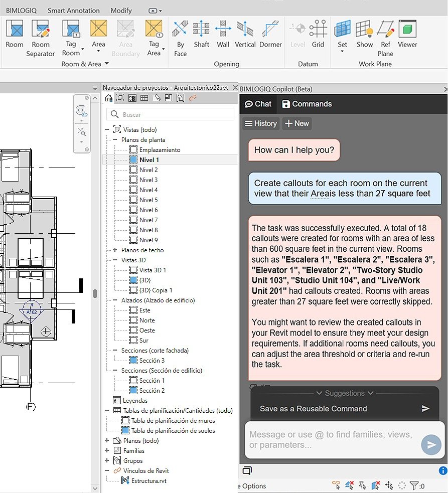Select the Room tool in ribbon
Screen dimensions: 448x493
pos(15,34)
